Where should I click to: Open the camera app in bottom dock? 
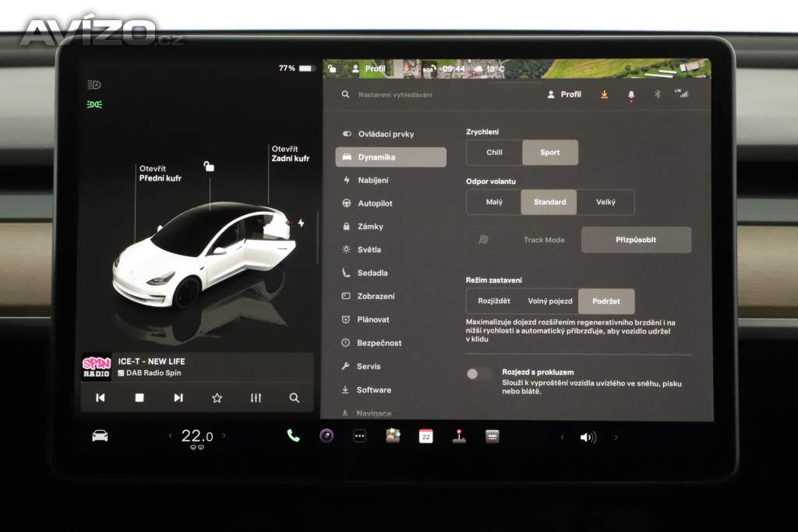(327, 436)
